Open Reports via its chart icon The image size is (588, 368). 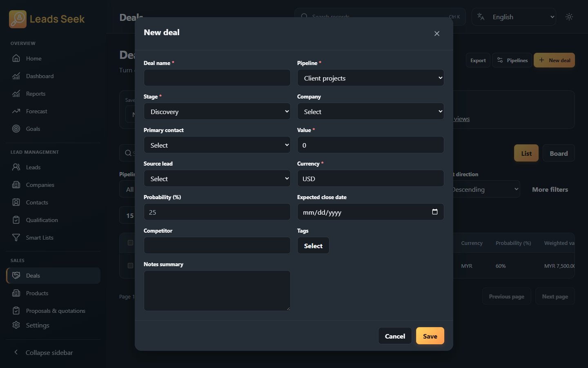point(16,94)
